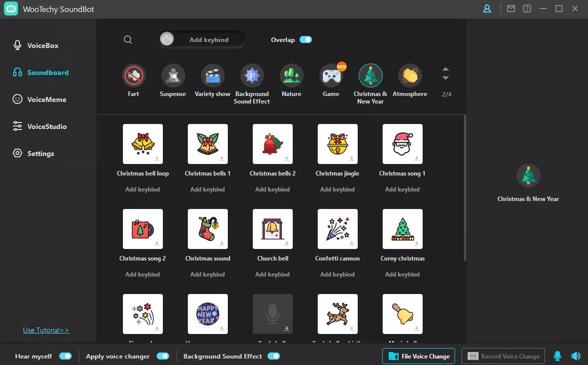This screenshot has height=365, width=588.
Task: Open the Suspense sound category
Action: [x=173, y=76]
